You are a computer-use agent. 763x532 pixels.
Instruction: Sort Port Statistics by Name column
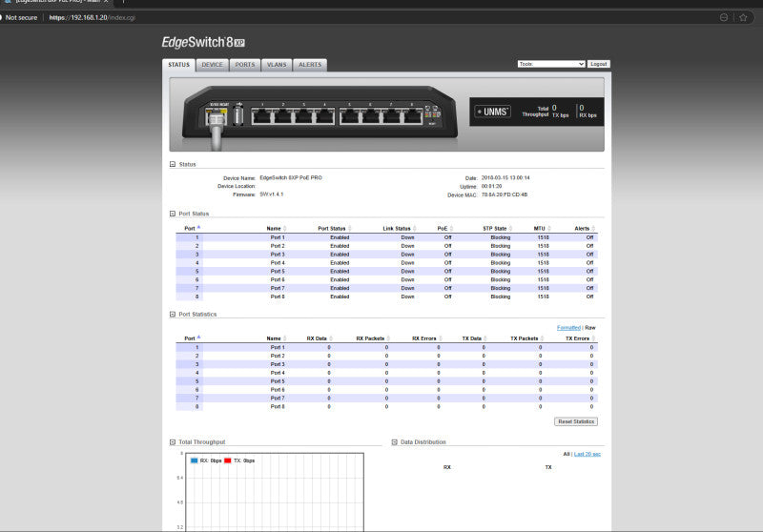276,338
